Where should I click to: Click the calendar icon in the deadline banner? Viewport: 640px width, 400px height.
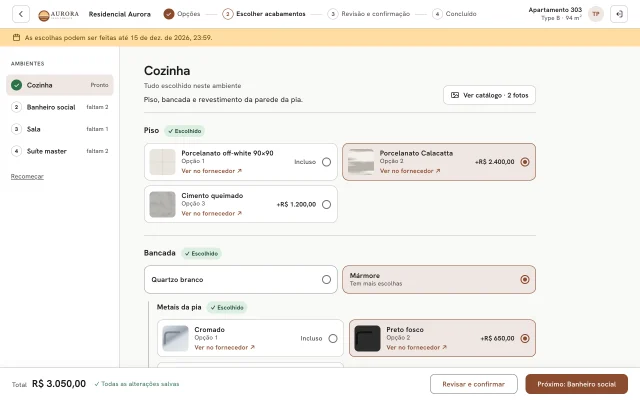click(16, 38)
